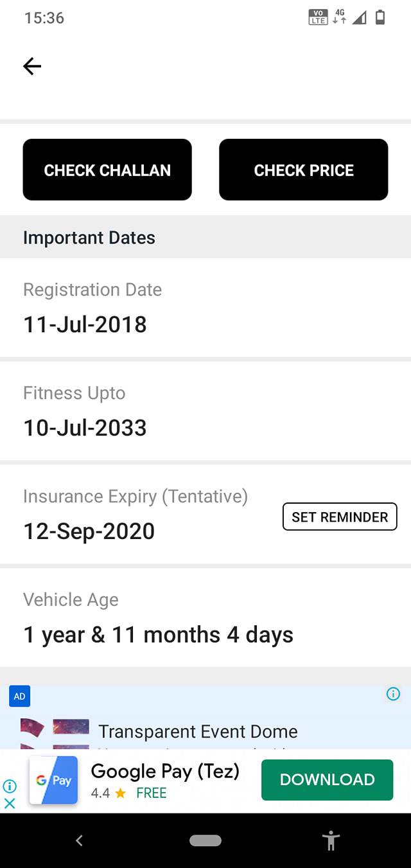Screen dimensions: 411x868
Task: Open the accessibility shortcut icon
Action: (331, 840)
